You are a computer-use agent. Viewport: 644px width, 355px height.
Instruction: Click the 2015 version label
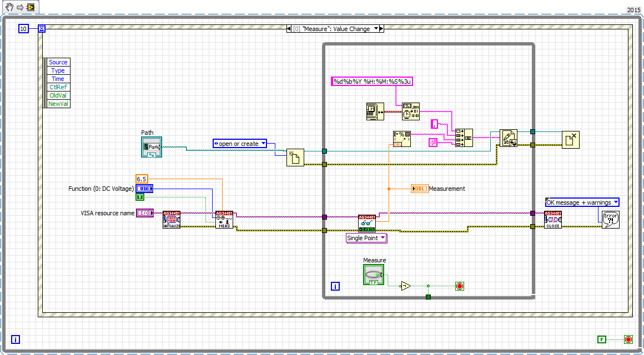(633, 9)
